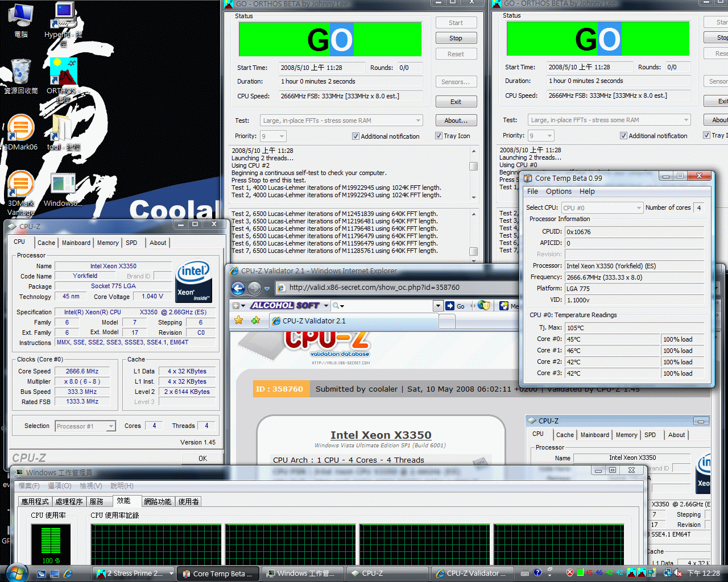Open the File menu in Core Temp
728x582 pixels.
coord(532,192)
